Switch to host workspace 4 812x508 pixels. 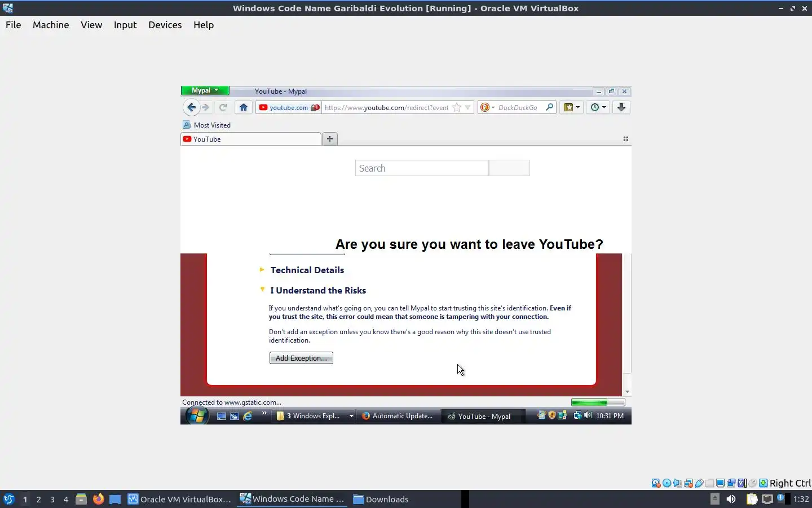(x=66, y=499)
